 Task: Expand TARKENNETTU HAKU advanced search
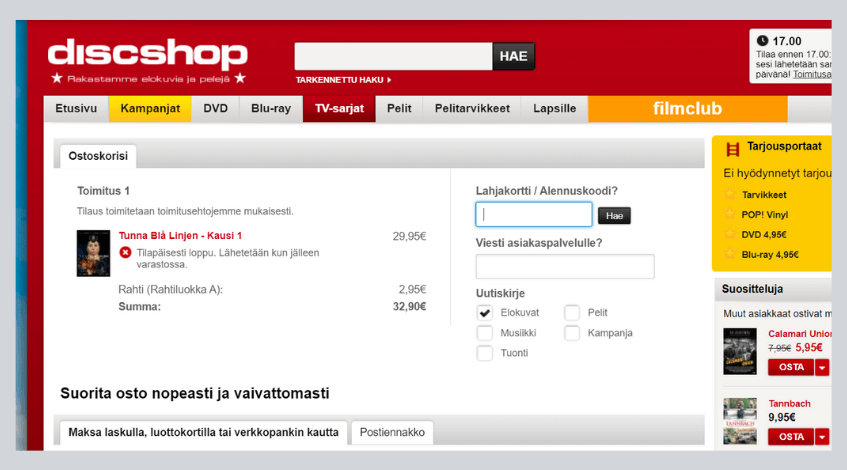pos(343,80)
